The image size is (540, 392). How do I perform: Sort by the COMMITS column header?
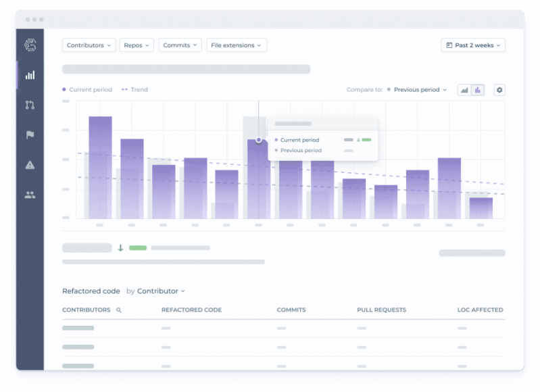coord(291,310)
